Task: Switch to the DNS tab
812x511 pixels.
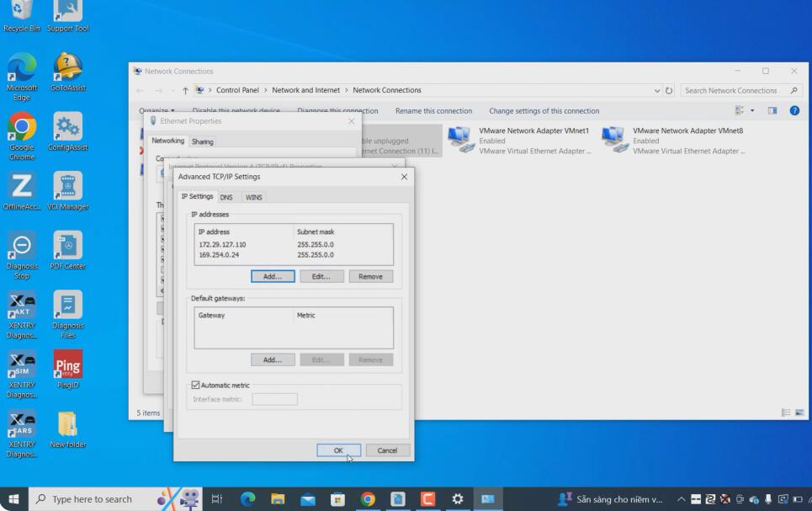Action: (x=226, y=198)
